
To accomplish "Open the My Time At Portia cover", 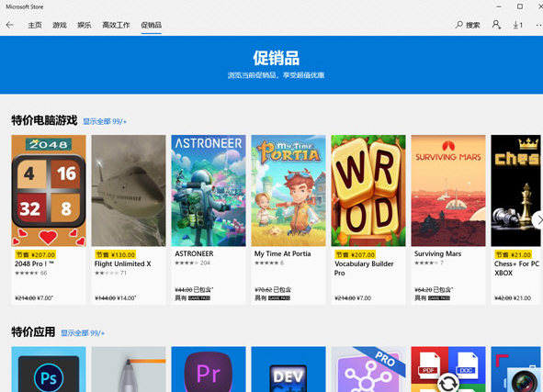I will coord(288,191).
